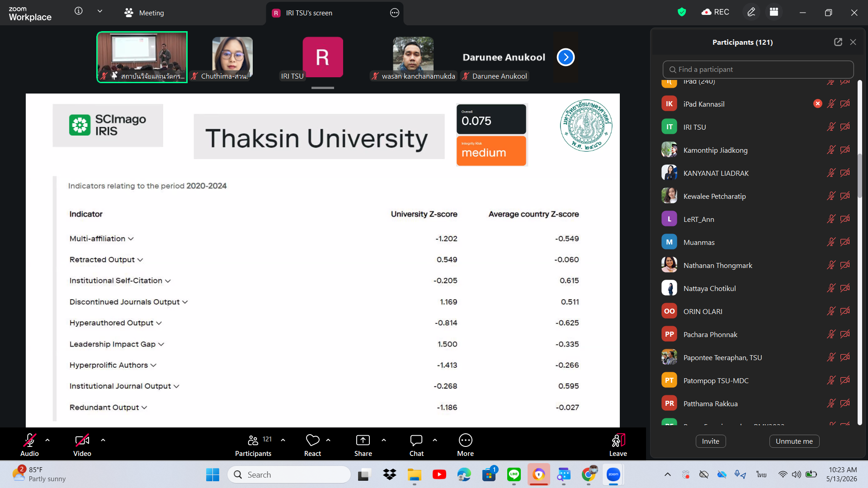Open More options in toolbar
Screen dimensions: 868x488
tap(465, 446)
